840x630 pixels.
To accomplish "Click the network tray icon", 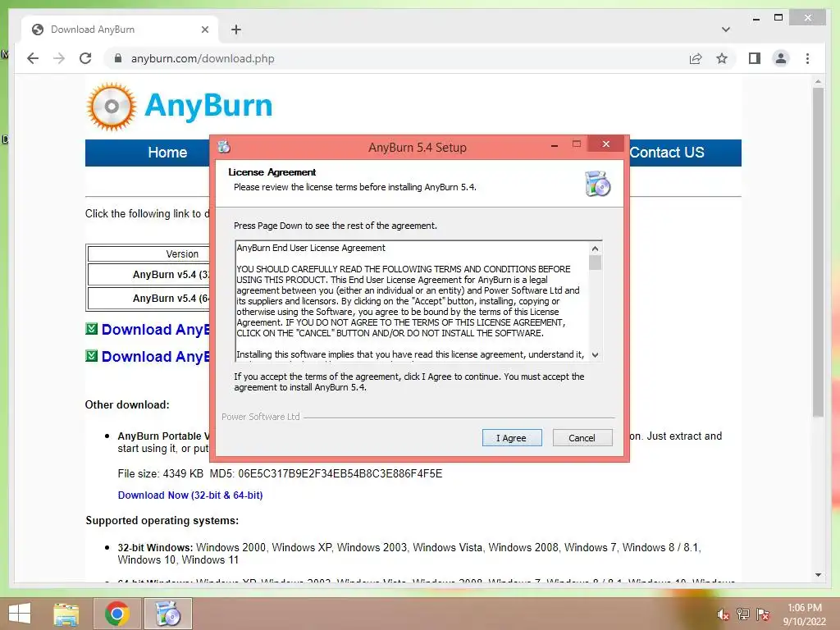I will point(743,614).
